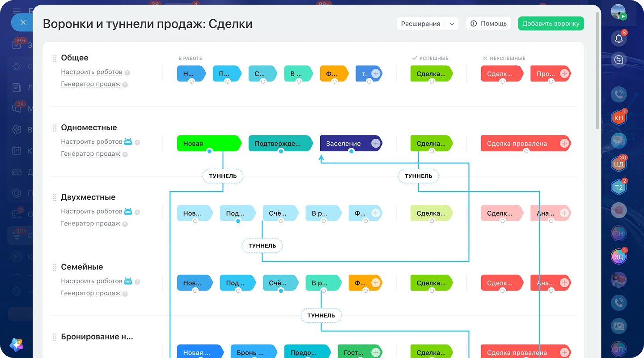Click plus on orange Ф... stage in Семейные
644x358 pixels.
(376, 283)
